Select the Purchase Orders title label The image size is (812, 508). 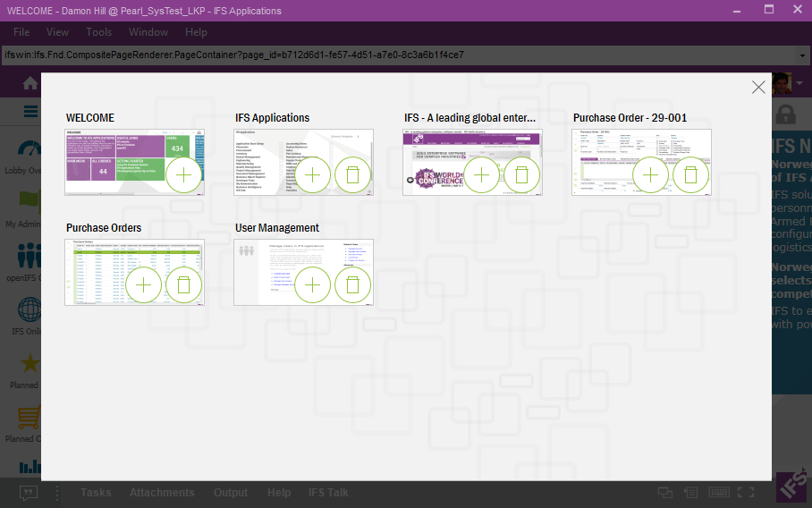point(104,228)
